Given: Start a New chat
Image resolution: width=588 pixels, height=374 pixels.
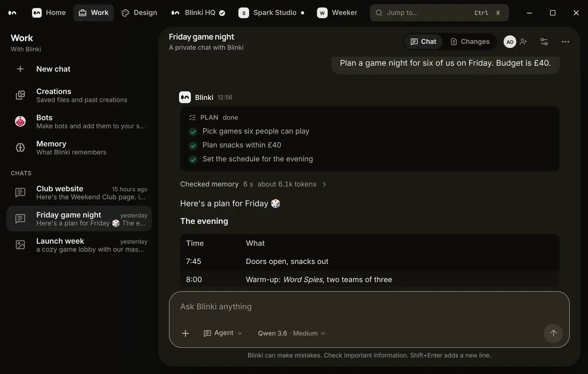Looking at the screenshot, I should pyautogui.click(x=79, y=69).
